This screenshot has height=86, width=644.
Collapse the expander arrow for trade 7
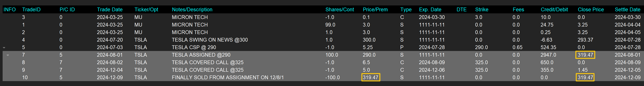pyautogui.click(x=8, y=55)
